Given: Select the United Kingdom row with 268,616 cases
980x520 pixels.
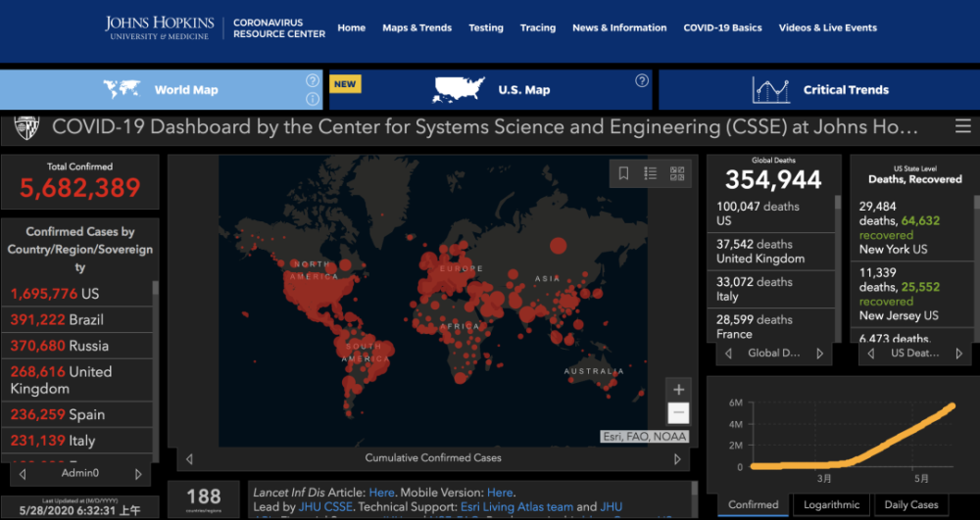Looking at the screenshot, I should (x=76, y=380).
